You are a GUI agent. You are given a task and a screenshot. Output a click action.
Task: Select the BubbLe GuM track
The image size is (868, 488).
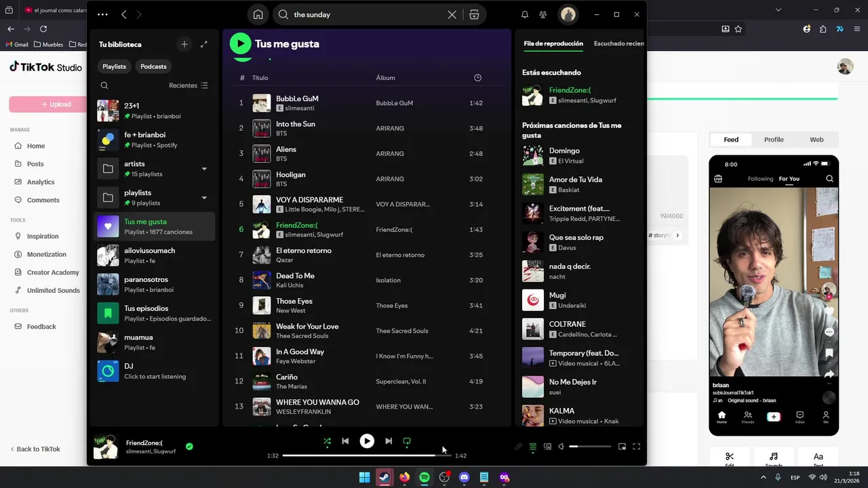(x=367, y=103)
